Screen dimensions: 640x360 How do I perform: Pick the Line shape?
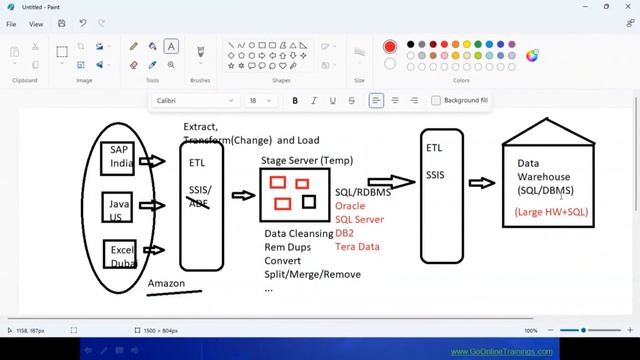[x=231, y=45]
